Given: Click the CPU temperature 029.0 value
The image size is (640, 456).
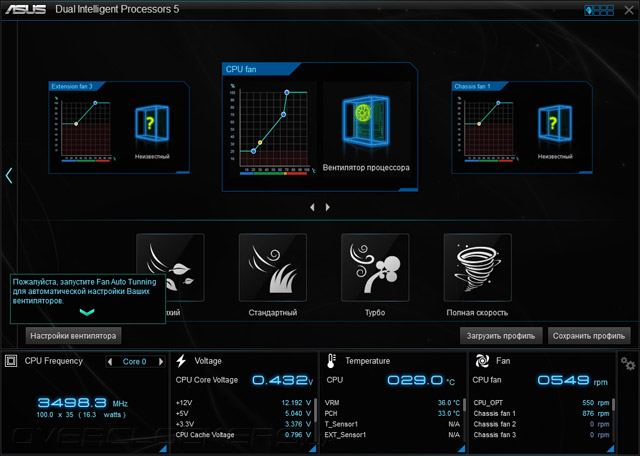Looking at the screenshot, I should coord(420,380).
